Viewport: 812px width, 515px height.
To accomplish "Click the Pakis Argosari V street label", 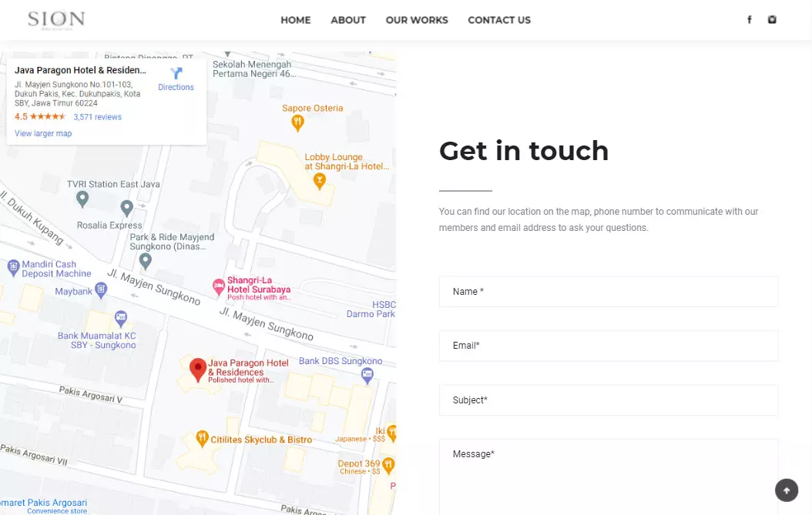I will (x=91, y=394).
